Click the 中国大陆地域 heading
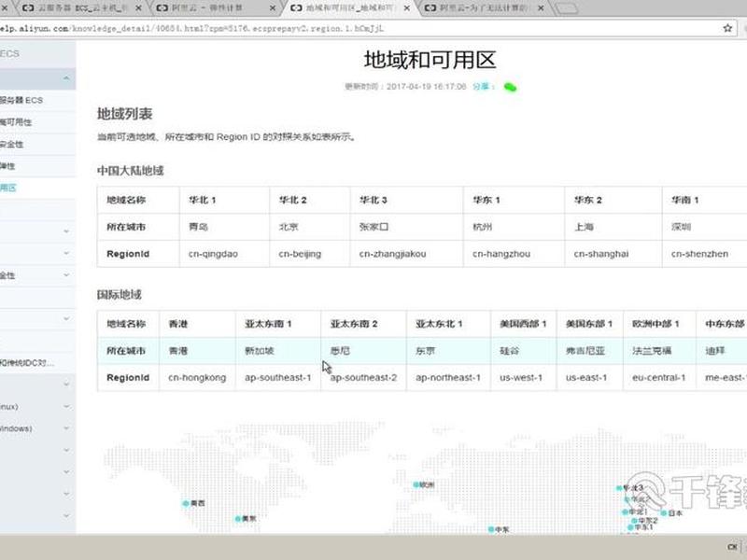Screen dimensions: 747x560 [131, 171]
